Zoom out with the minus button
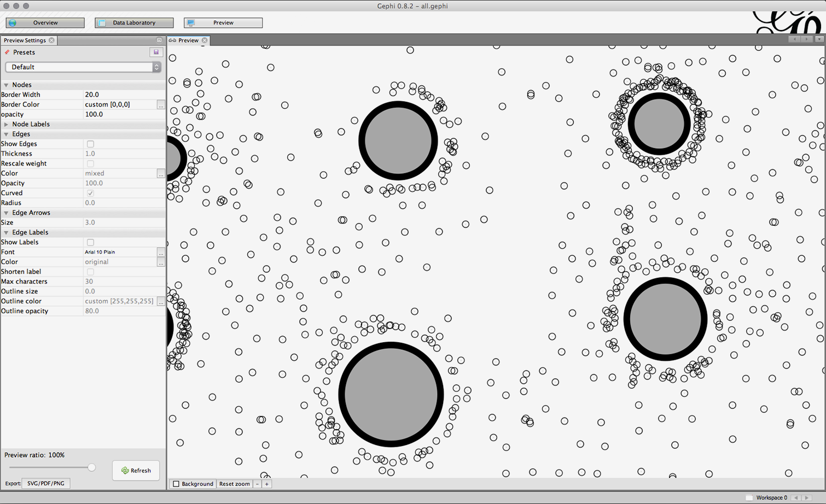The width and height of the screenshot is (826, 504). point(257,484)
